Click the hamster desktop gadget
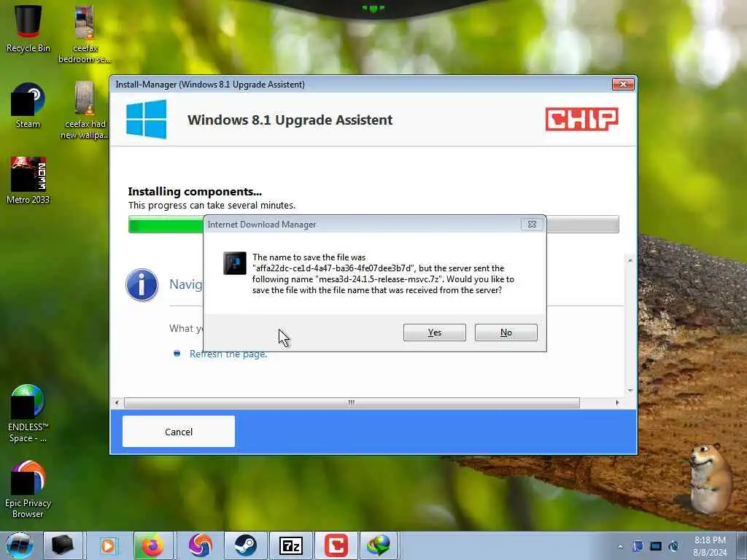Viewport: 747px width, 560px height. pyautogui.click(x=711, y=478)
